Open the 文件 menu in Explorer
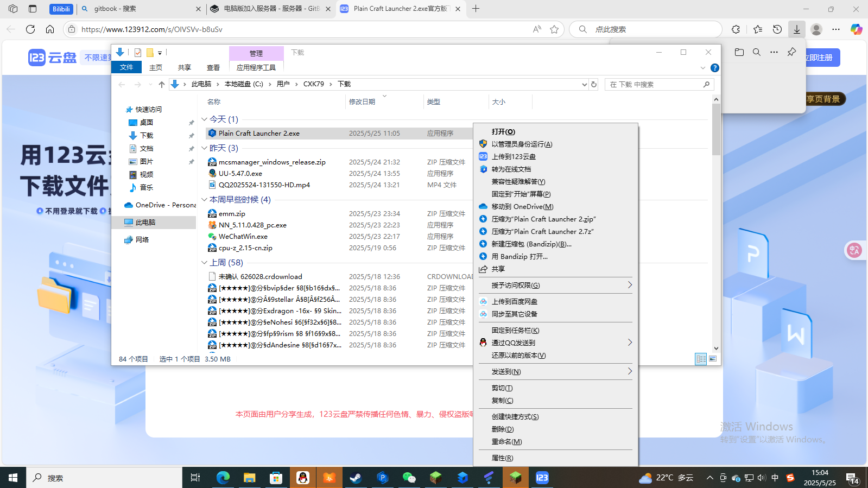 (x=126, y=67)
